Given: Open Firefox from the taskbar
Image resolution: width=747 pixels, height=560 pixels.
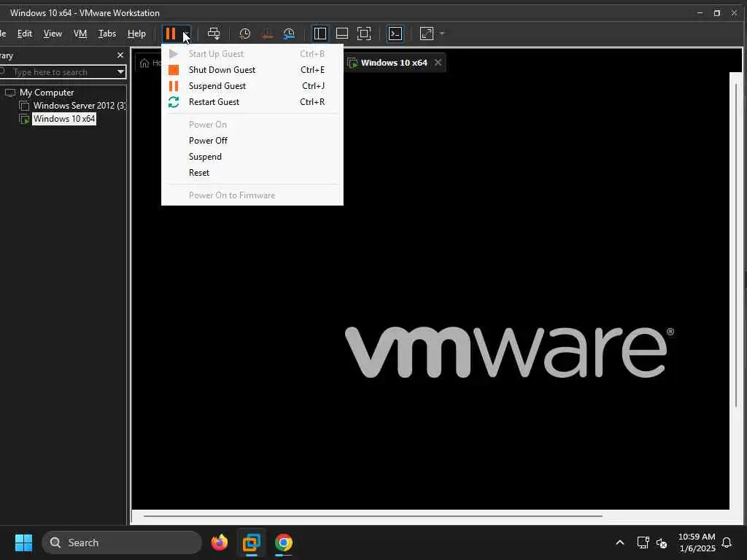Looking at the screenshot, I should [219, 542].
